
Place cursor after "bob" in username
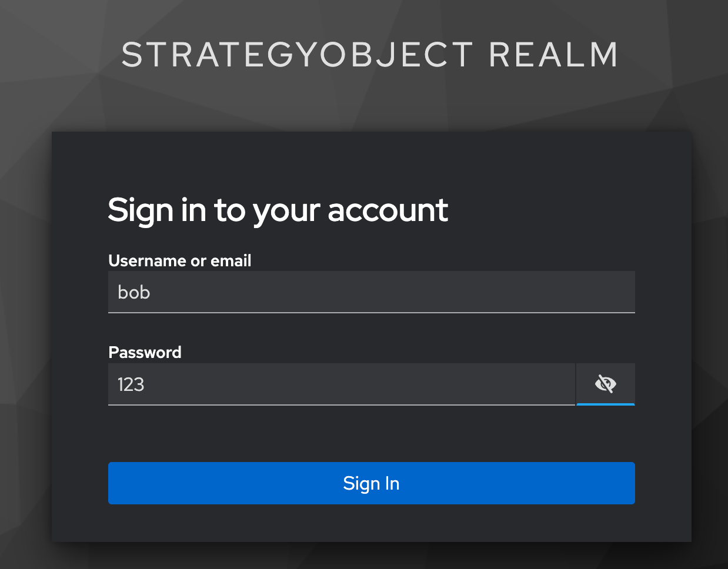(x=152, y=292)
